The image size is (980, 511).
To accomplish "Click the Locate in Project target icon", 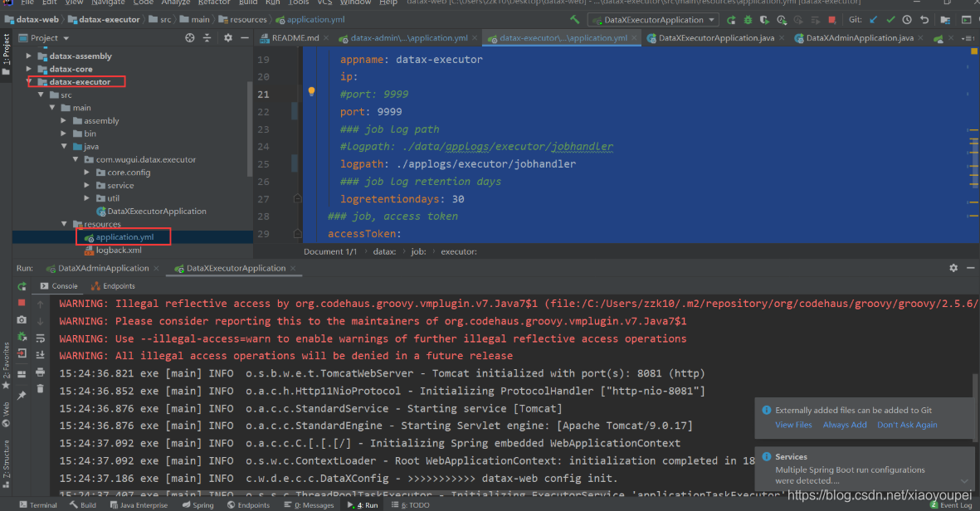I will click(x=190, y=38).
